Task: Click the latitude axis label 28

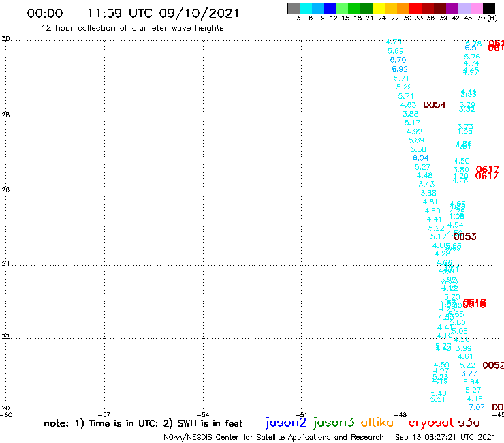Action: (x=5, y=115)
